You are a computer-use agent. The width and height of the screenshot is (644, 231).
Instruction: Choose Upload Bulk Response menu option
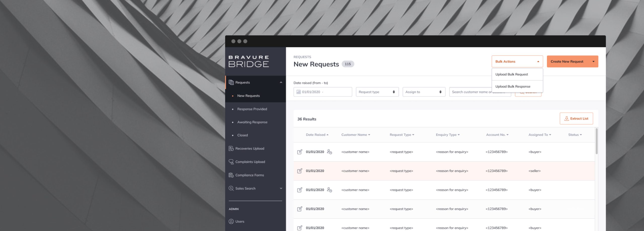click(x=513, y=86)
